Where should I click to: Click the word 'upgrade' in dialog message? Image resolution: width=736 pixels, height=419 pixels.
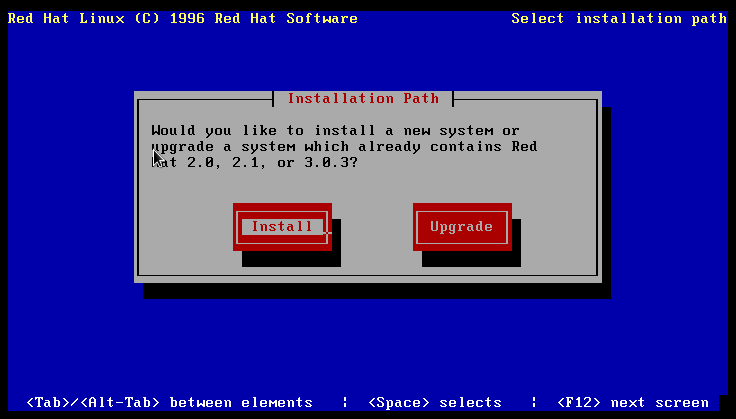coord(181,147)
